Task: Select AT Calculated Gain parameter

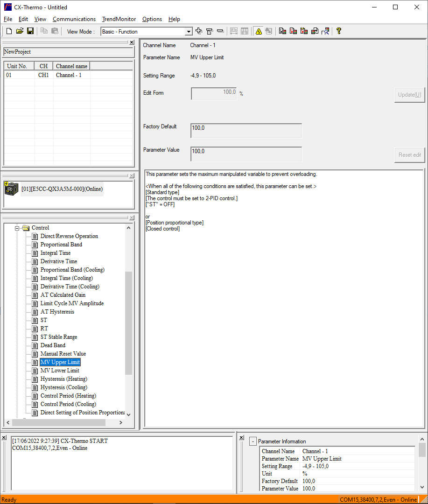Action: (x=63, y=295)
